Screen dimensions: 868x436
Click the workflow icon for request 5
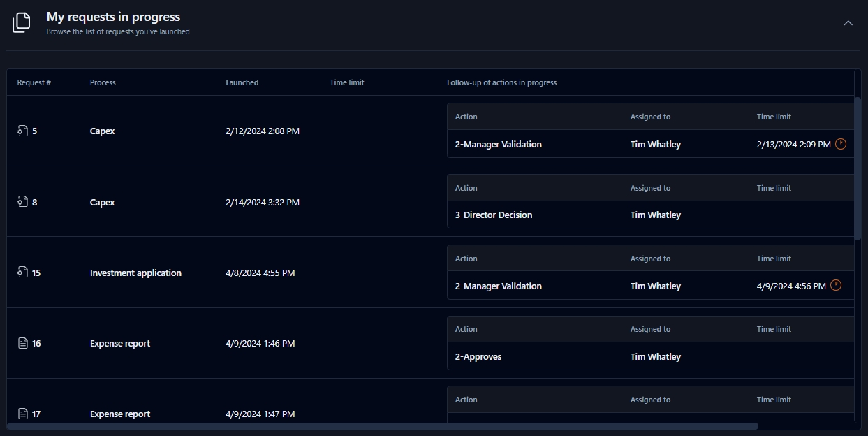click(x=22, y=131)
